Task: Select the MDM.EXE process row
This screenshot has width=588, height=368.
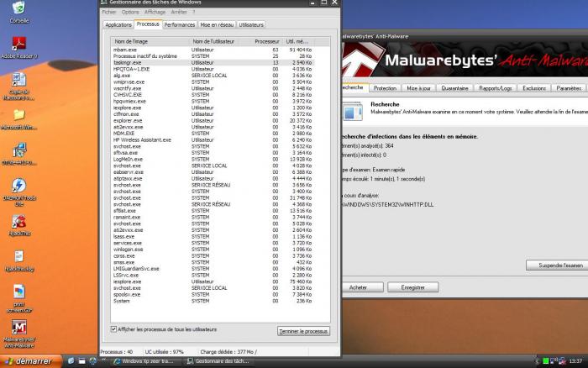Action: (x=213, y=134)
